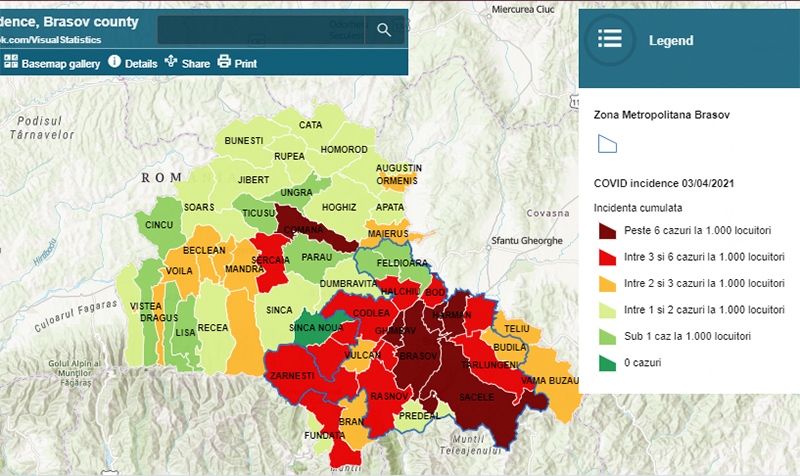Open the Basemap gallery grid icon
The width and height of the screenshot is (800, 476).
click(11, 62)
